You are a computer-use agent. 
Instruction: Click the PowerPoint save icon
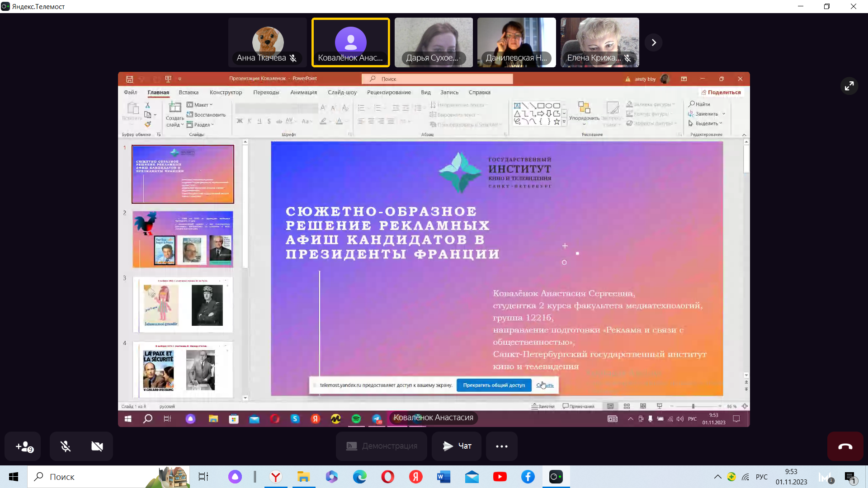click(129, 79)
